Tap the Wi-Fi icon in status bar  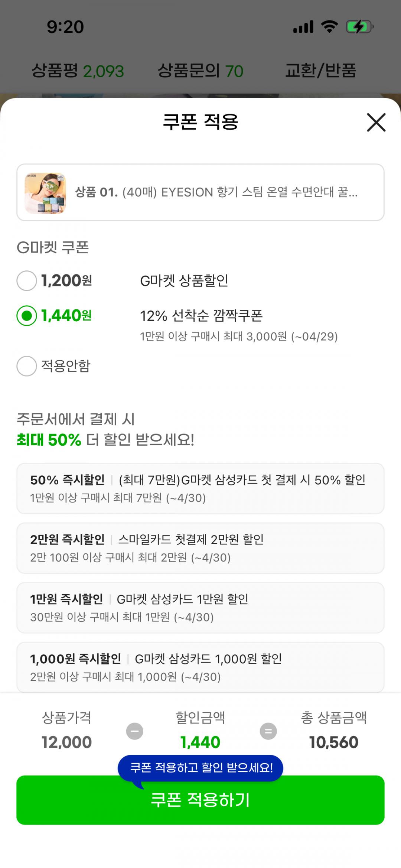[329, 27]
